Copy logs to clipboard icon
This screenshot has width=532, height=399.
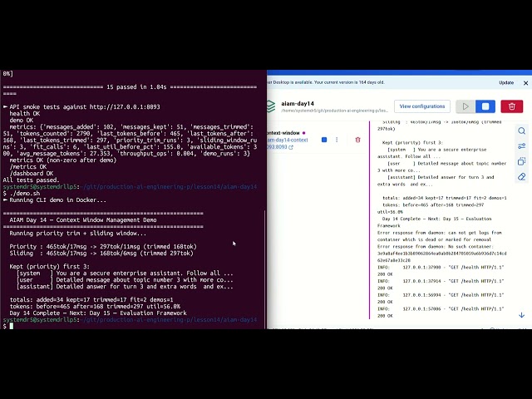(521, 161)
